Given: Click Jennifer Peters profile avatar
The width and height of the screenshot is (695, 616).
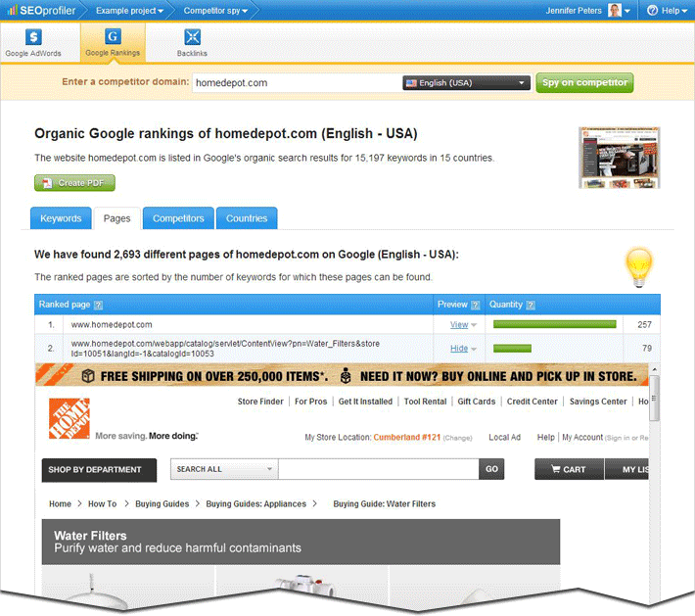Looking at the screenshot, I should [615, 10].
